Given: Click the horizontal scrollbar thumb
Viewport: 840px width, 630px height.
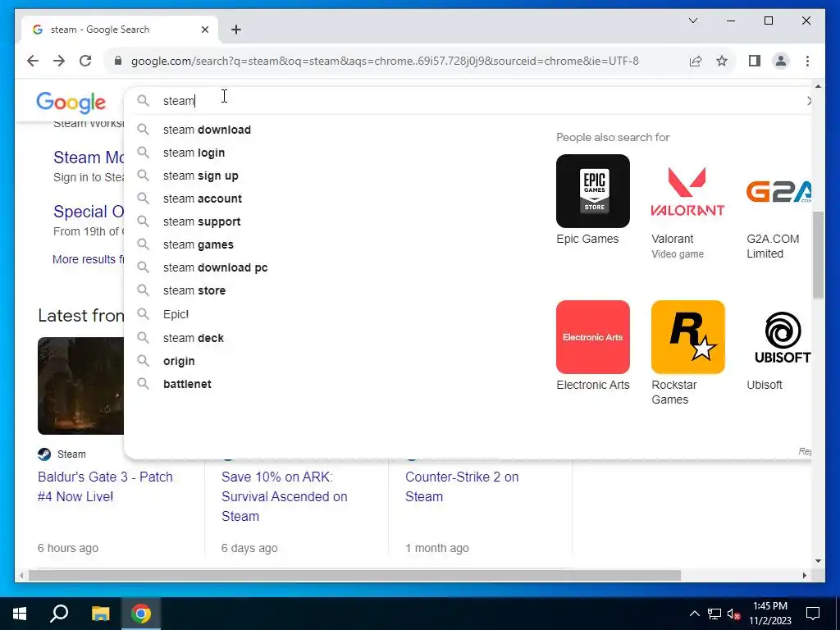Looking at the screenshot, I should pos(354,575).
